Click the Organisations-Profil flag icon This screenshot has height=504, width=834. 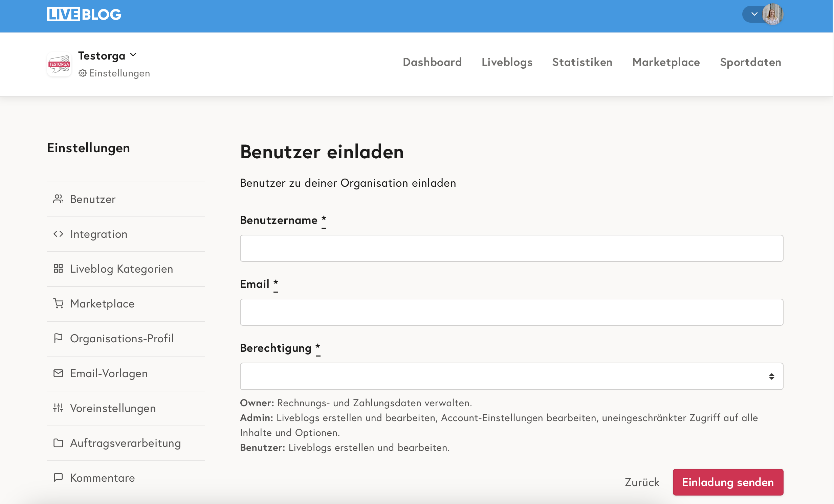click(x=58, y=338)
